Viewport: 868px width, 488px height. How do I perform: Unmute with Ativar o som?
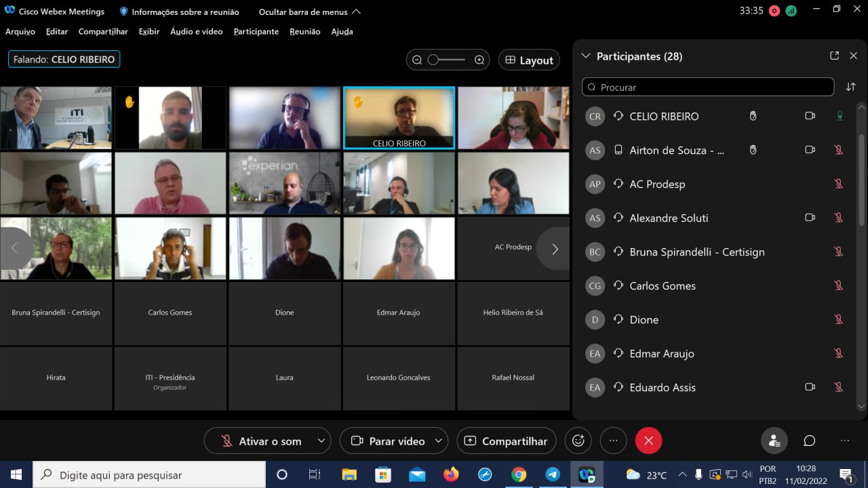click(x=261, y=441)
